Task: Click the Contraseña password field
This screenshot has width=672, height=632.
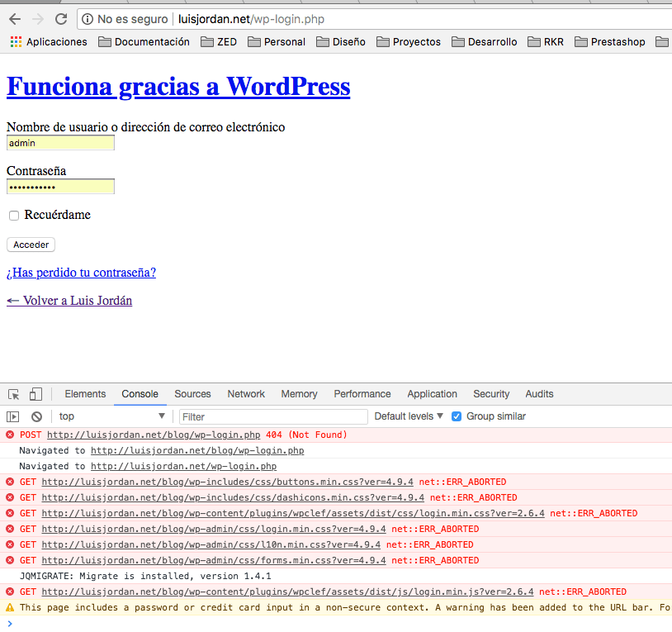Action: pyautogui.click(x=60, y=187)
